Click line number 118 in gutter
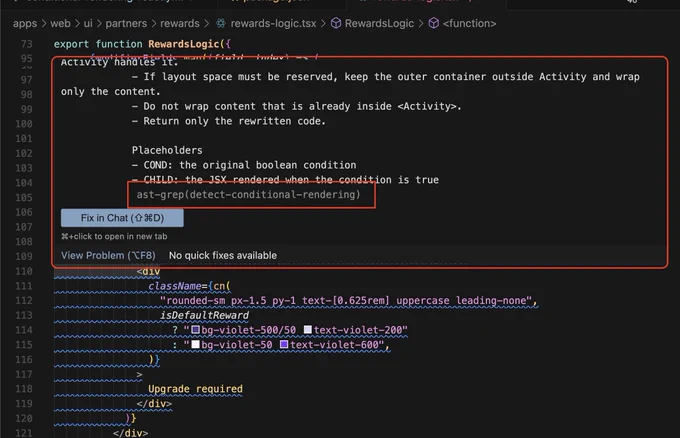The image size is (680, 438). 24,389
